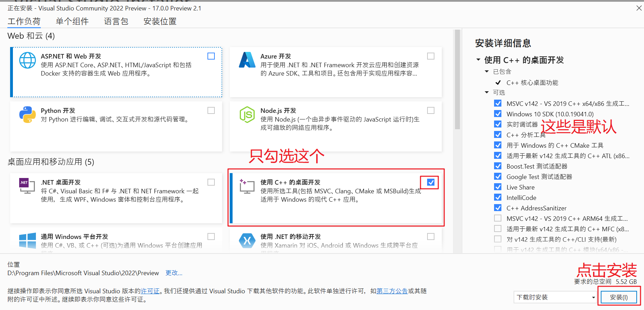Collapse the 可选 section
Screen dimensions: 644x310
coord(487,92)
